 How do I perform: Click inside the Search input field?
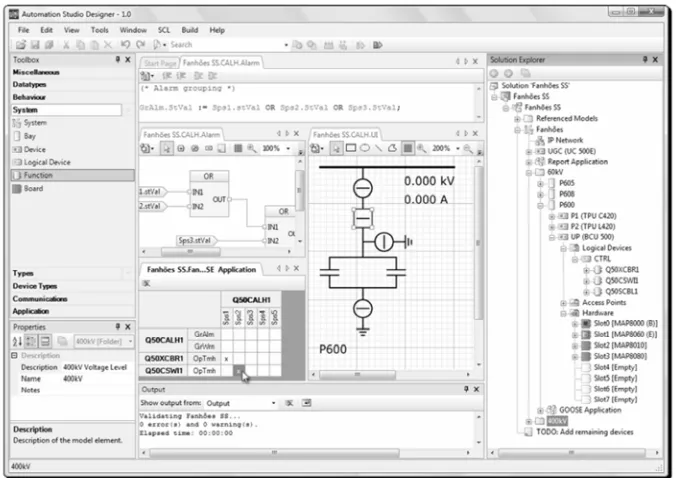[x=225, y=45]
